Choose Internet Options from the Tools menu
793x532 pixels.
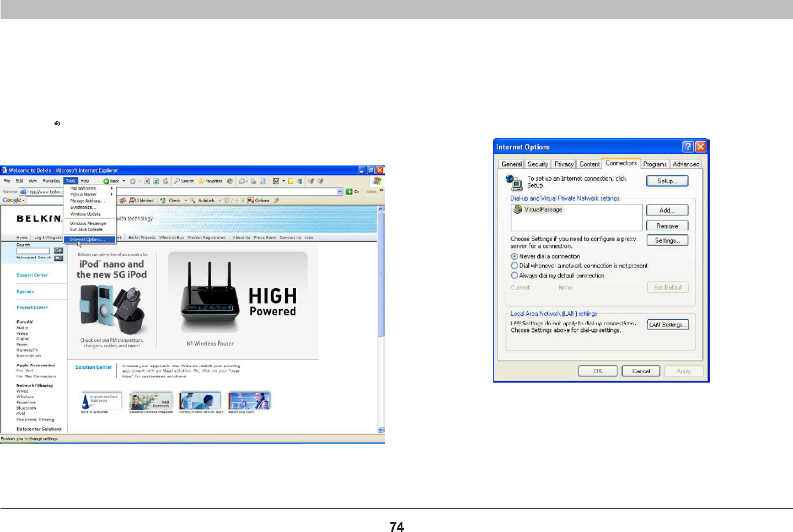89,240
